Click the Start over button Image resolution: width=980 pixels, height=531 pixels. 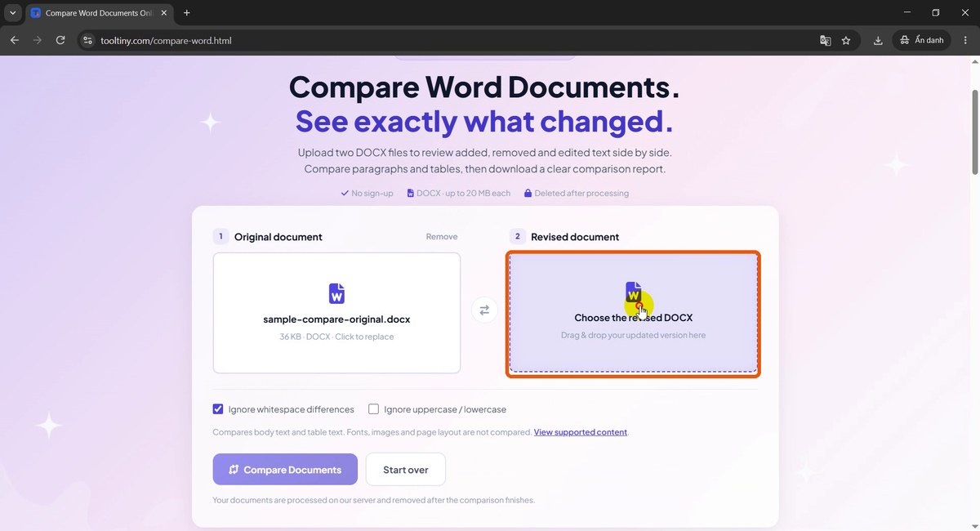[x=406, y=470]
